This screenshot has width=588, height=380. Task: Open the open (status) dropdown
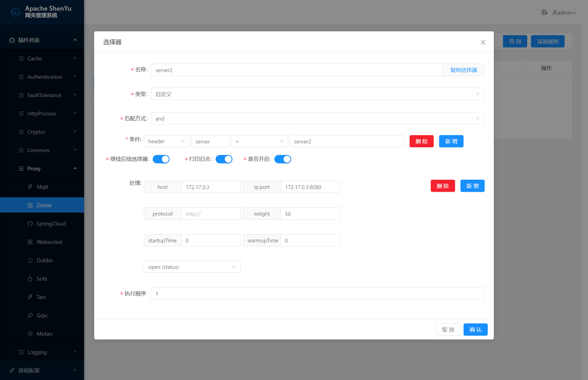pos(192,267)
